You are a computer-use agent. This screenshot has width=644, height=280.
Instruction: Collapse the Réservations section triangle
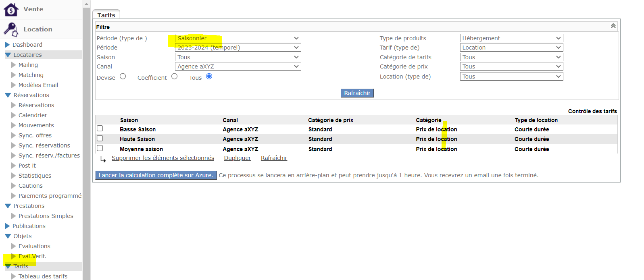pos(8,95)
